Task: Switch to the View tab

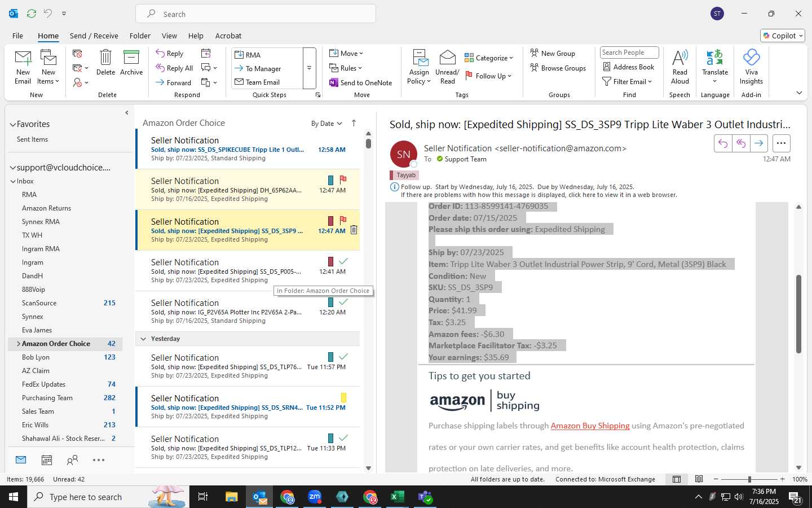Action: tap(169, 36)
